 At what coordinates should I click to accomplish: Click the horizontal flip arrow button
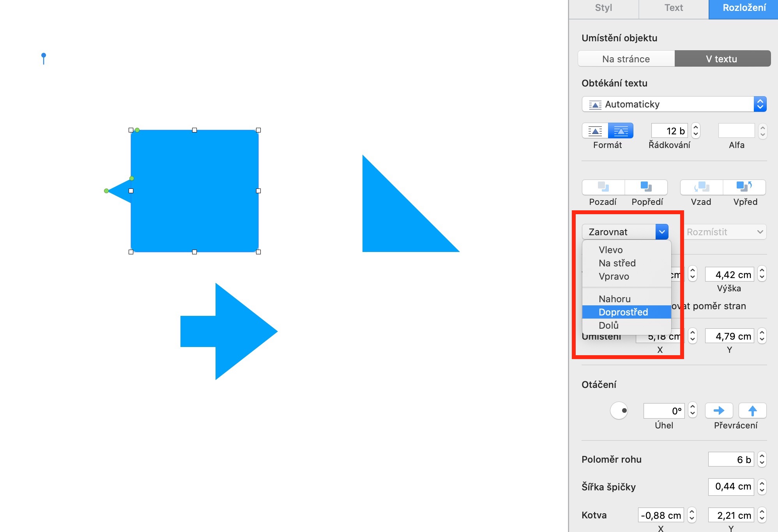pos(719,410)
